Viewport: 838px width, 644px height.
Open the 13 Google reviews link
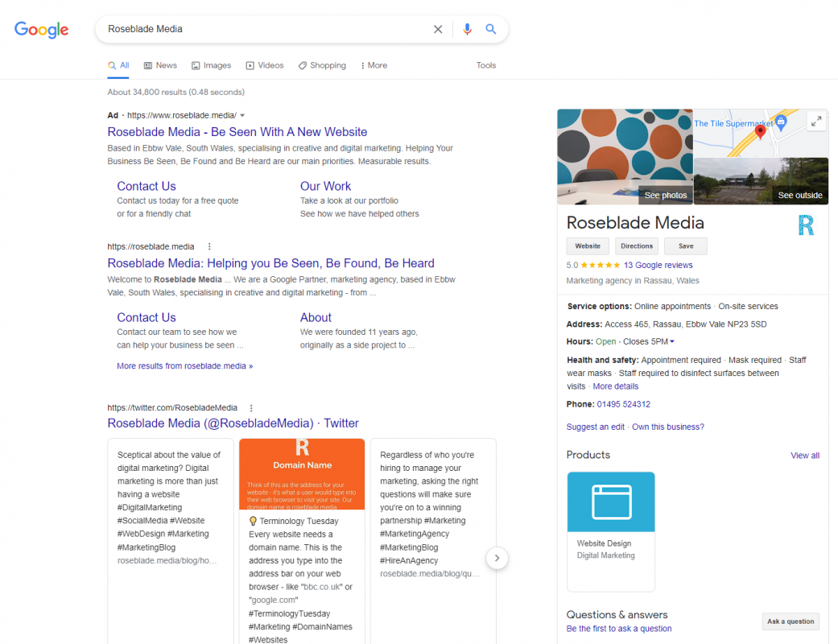pyautogui.click(x=658, y=265)
